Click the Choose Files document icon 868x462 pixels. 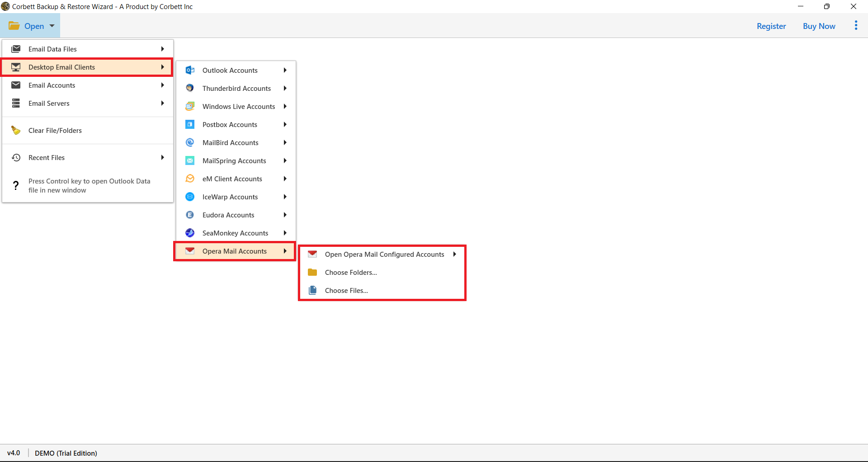pos(312,290)
